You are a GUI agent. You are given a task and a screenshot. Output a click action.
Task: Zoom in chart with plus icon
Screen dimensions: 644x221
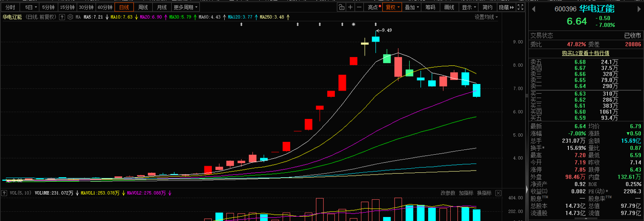point(350,7)
